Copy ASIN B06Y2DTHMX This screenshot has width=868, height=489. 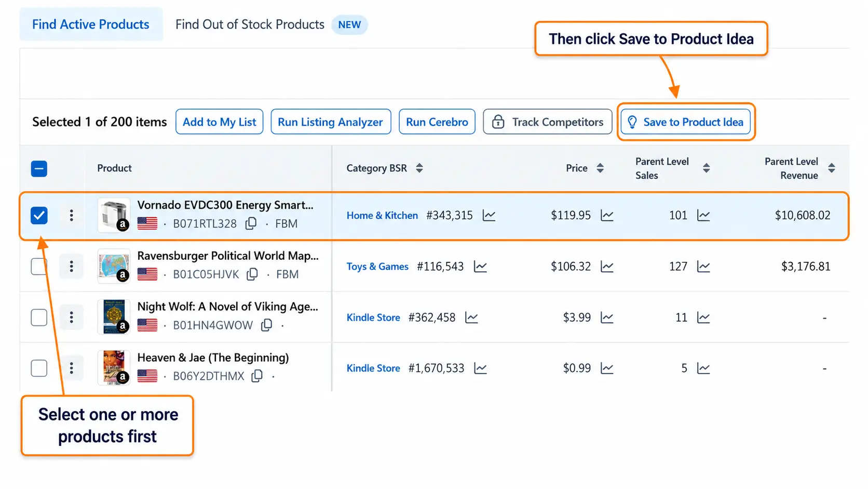pos(257,376)
